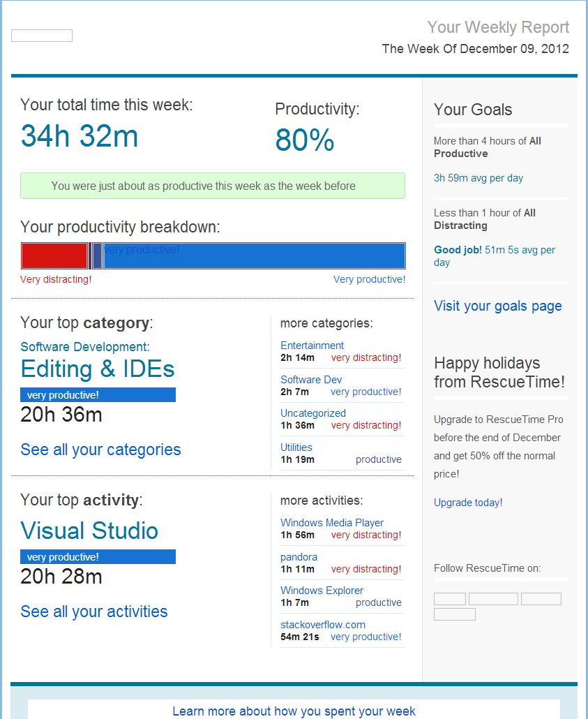Click the 'Software Development:' category label
Viewport: 588px width, 719px height.
(x=85, y=347)
